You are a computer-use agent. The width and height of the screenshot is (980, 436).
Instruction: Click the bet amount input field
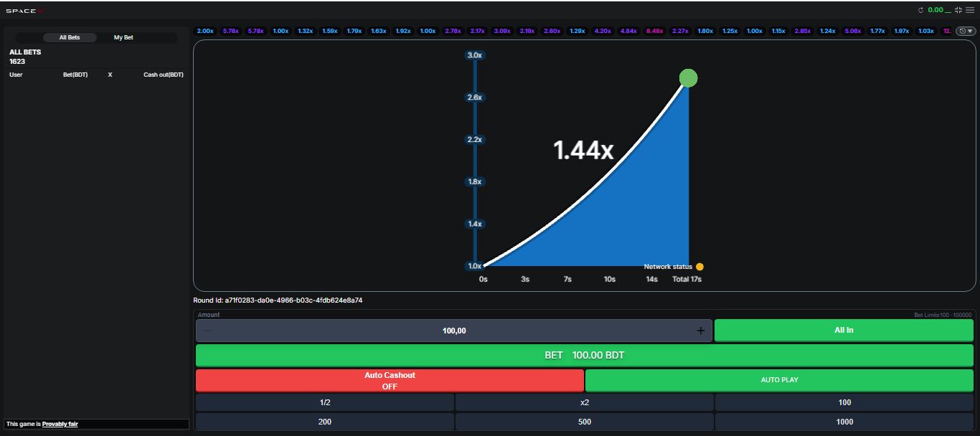coord(454,331)
